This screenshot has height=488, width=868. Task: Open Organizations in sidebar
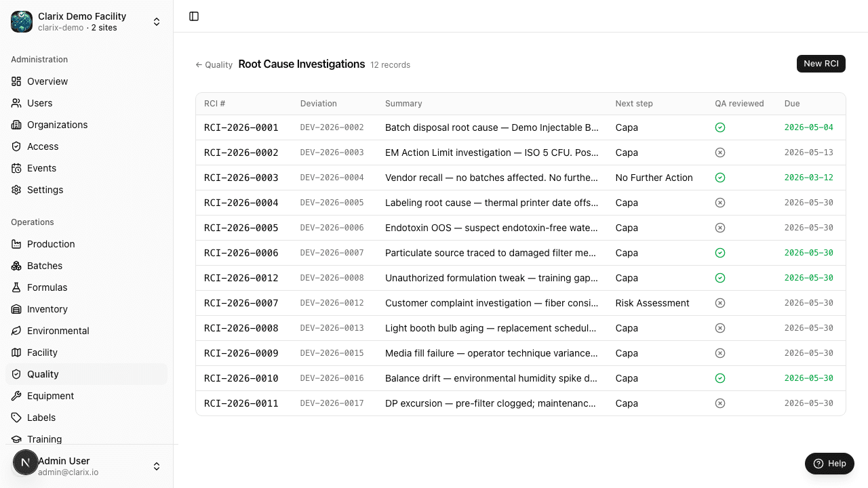tap(87, 125)
